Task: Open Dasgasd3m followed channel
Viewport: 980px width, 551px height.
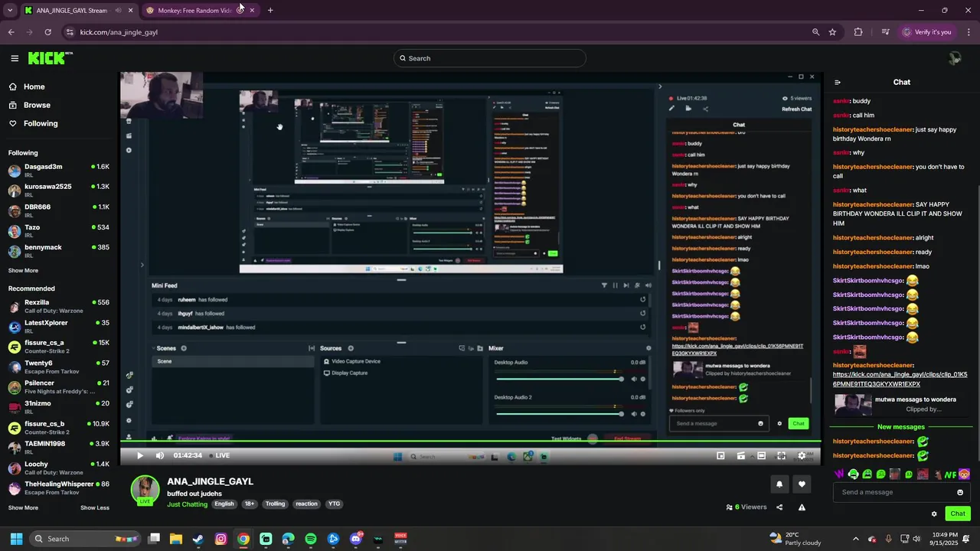Action: pos(59,170)
